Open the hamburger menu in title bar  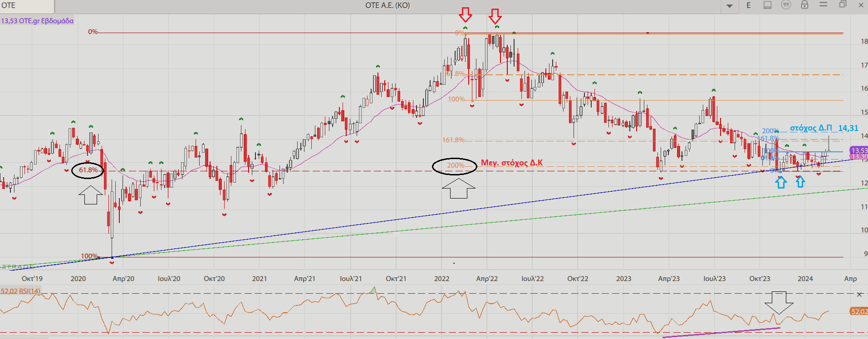[824, 5]
